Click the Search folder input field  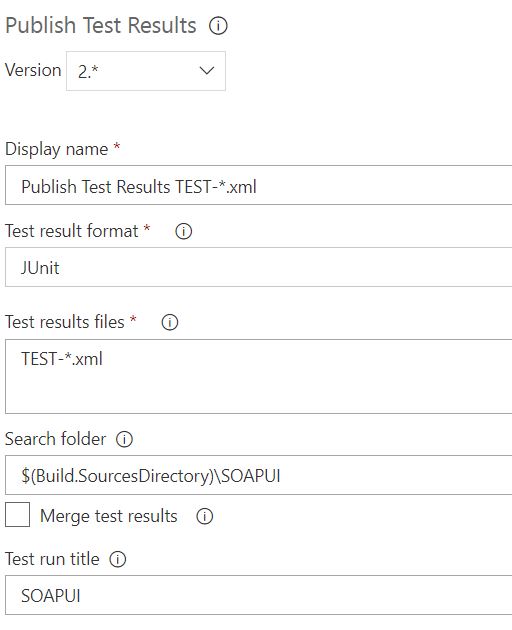coord(258,475)
